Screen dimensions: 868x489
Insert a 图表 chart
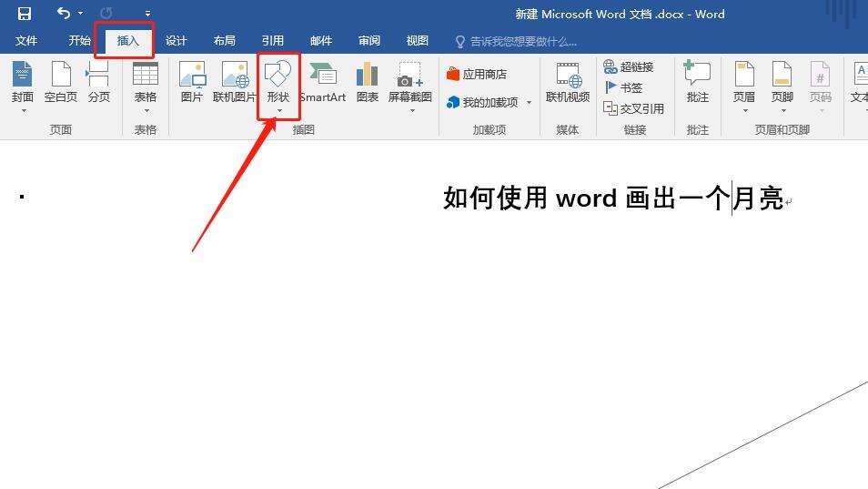[367, 82]
